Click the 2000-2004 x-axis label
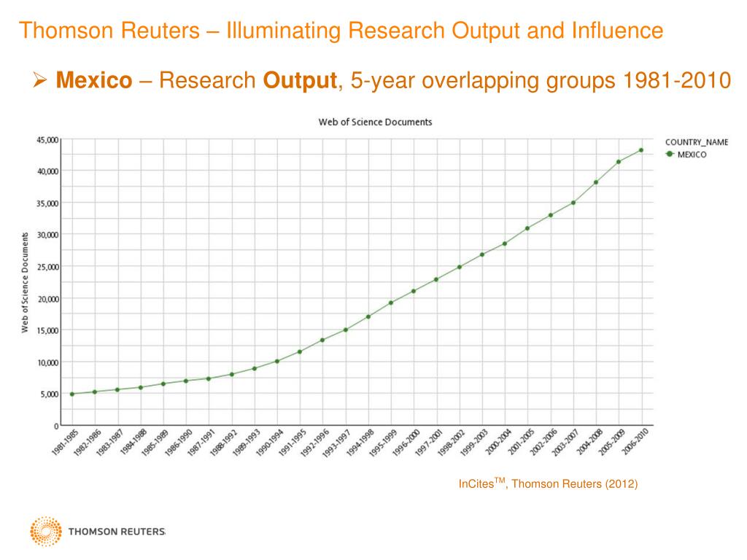The image size is (747, 560). click(498, 441)
